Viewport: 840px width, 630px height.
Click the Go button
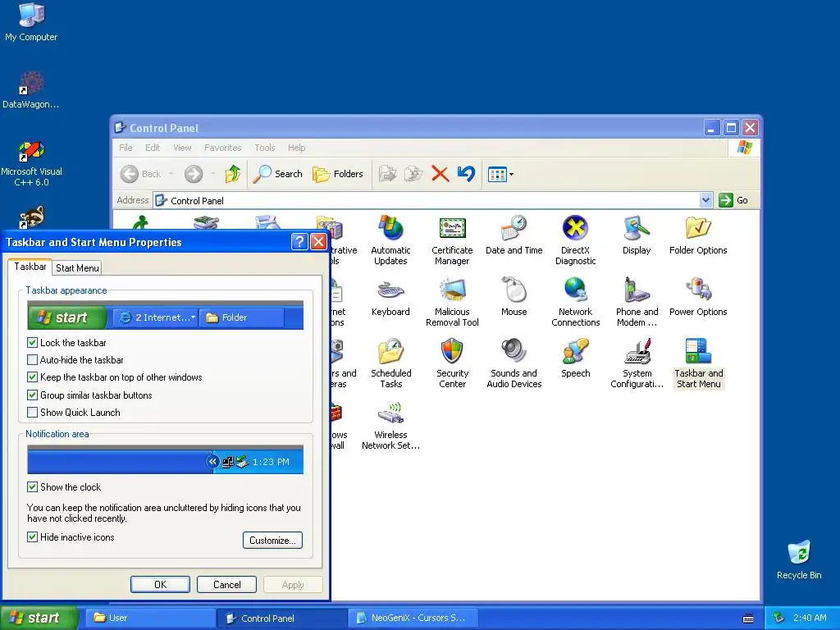coord(734,200)
